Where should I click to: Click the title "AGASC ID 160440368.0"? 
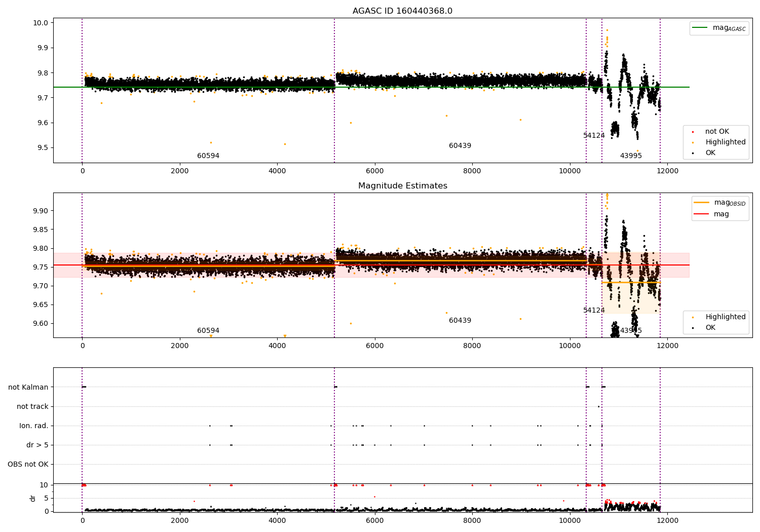(x=402, y=11)
